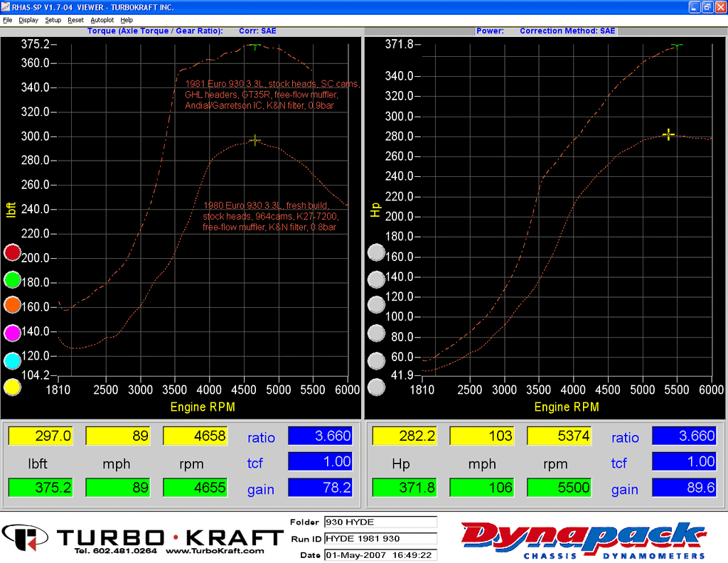Open the Setup menu
Viewport: 728px width, 563px height.
click(53, 20)
